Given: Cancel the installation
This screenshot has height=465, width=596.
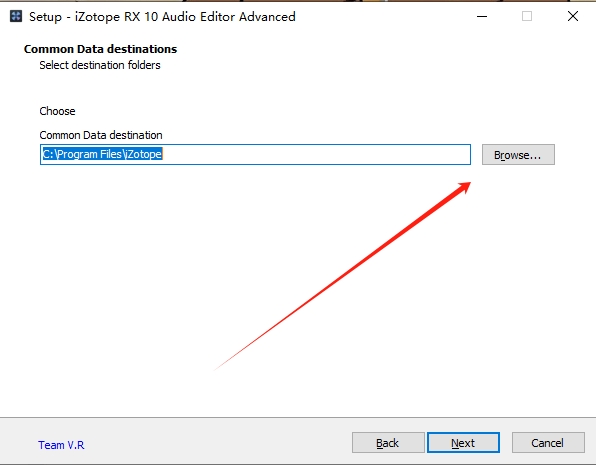Looking at the screenshot, I should 548,443.
